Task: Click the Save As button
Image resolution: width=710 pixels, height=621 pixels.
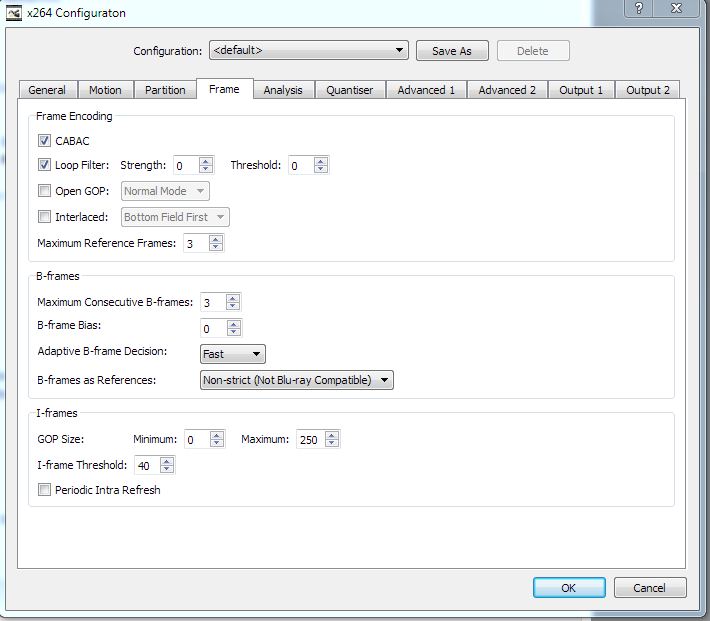Action: coord(452,51)
